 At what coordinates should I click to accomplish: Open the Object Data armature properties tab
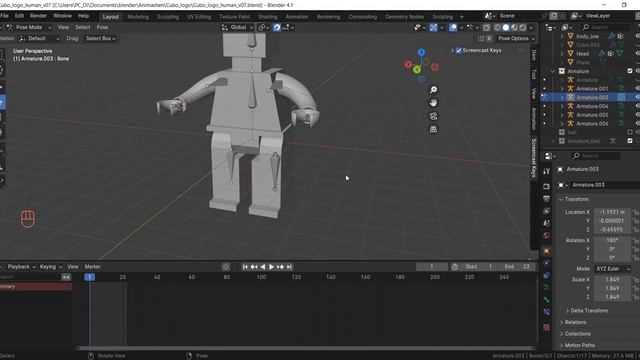(547, 288)
